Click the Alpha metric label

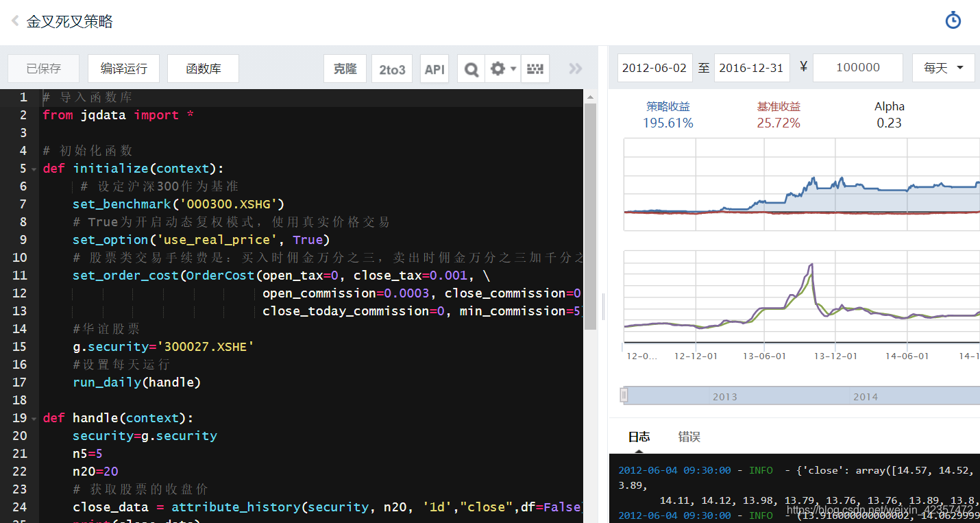coord(890,106)
